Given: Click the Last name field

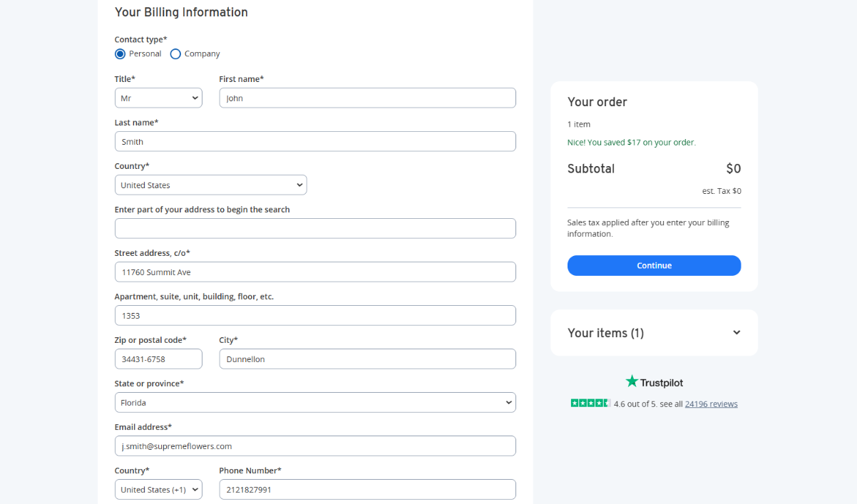Looking at the screenshot, I should [314, 142].
